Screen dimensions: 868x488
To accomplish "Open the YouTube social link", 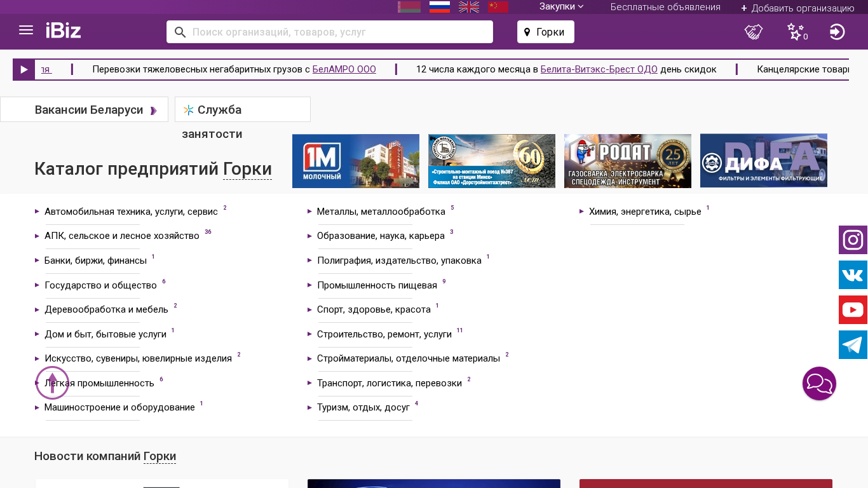I will tap(853, 310).
